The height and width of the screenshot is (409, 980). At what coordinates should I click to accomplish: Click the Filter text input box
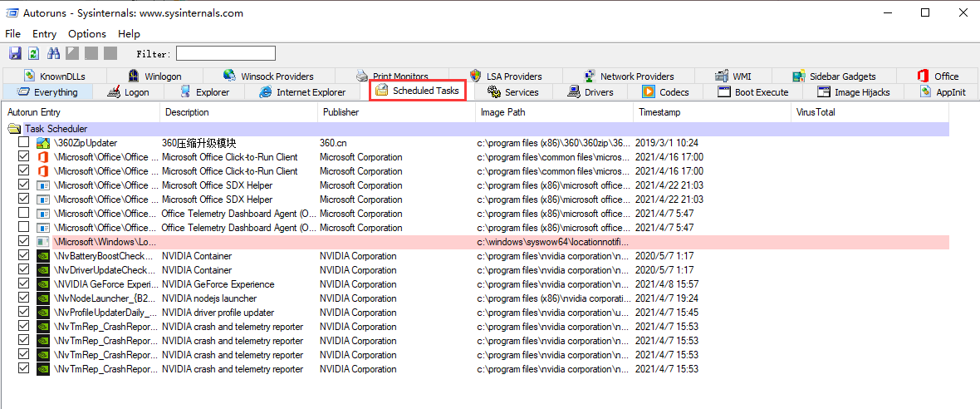coord(226,54)
